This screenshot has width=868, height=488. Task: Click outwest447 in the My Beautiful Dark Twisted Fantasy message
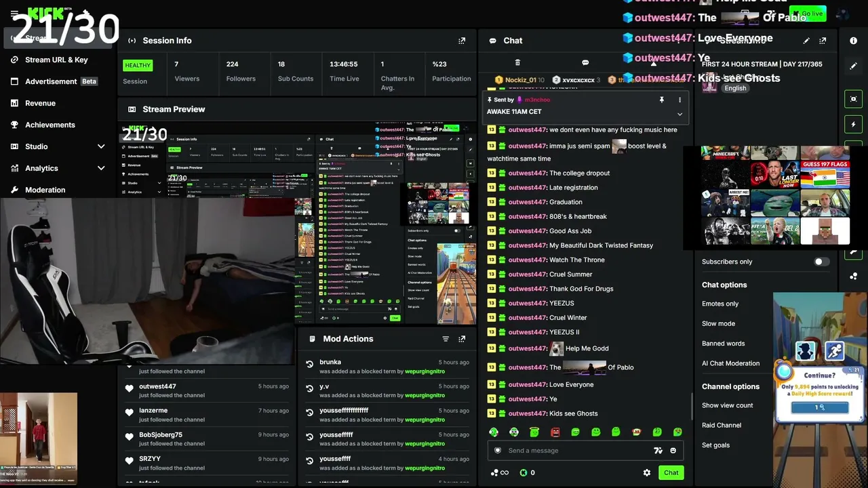point(528,245)
